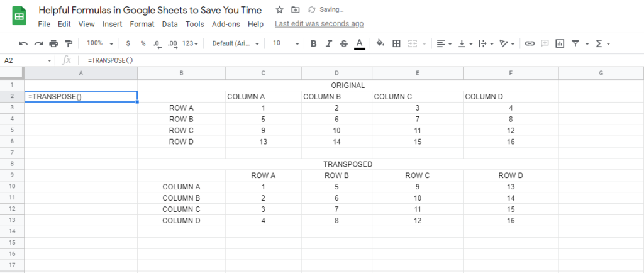Open the Add-ons menu
The height and width of the screenshot is (273, 644).
(226, 25)
